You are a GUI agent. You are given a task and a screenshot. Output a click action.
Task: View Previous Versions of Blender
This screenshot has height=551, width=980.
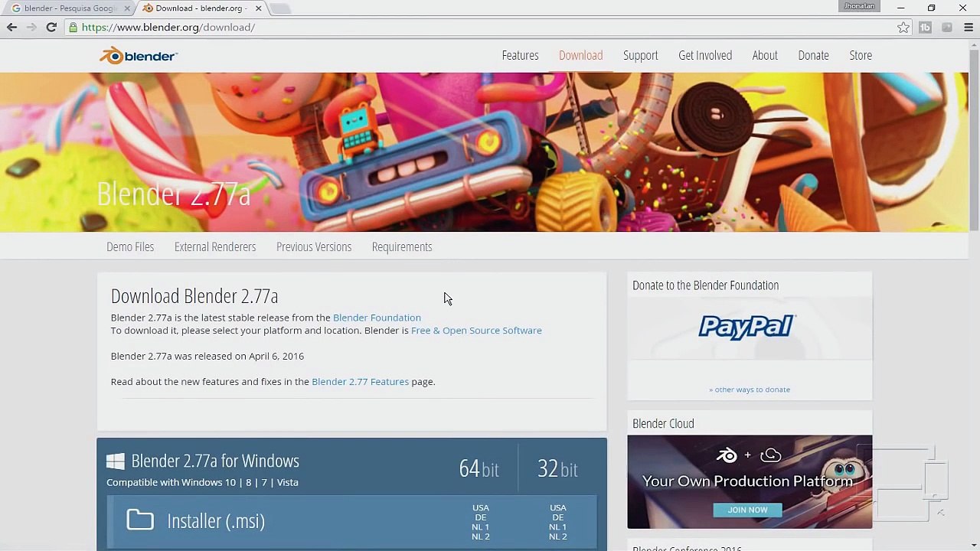pos(314,246)
